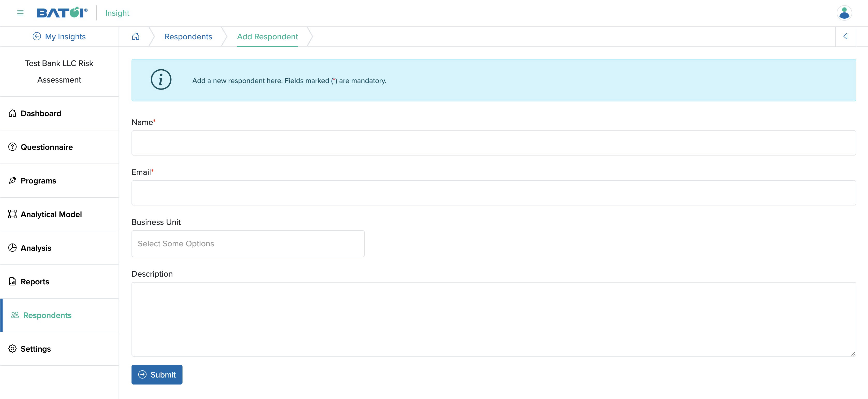Focus the Description text area
This screenshot has width=868, height=399.
click(x=494, y=319)
